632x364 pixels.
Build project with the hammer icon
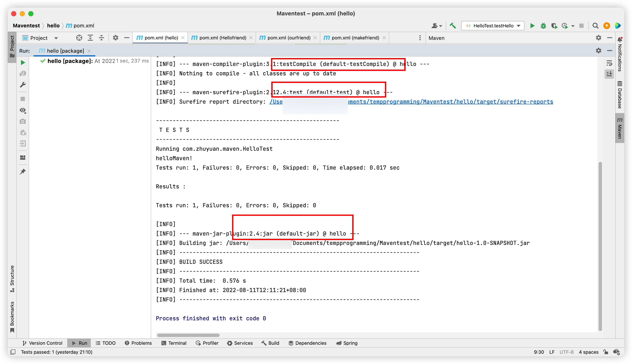click(453, 26)
